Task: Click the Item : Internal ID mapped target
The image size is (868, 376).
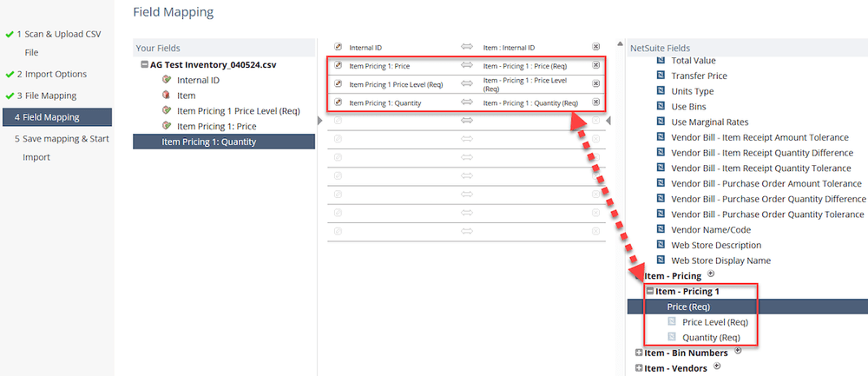Action: point(509,48)
